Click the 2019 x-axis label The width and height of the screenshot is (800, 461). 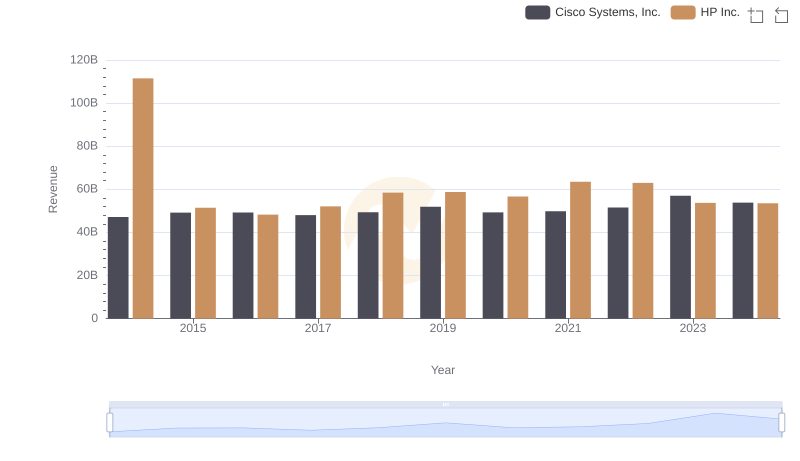443,328
